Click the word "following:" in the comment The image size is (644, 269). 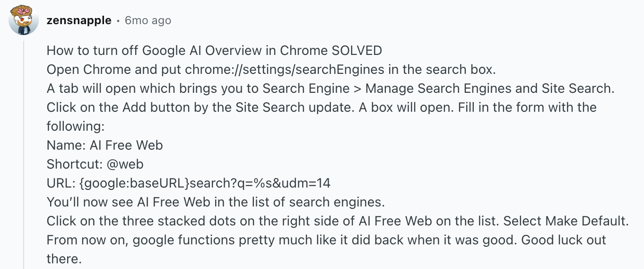pos(75,126)
